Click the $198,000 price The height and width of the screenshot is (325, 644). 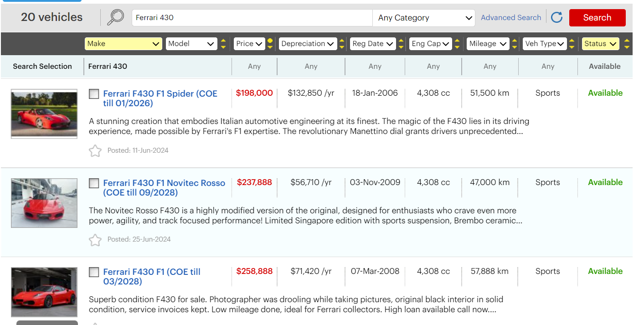click(x=254, y=93)
